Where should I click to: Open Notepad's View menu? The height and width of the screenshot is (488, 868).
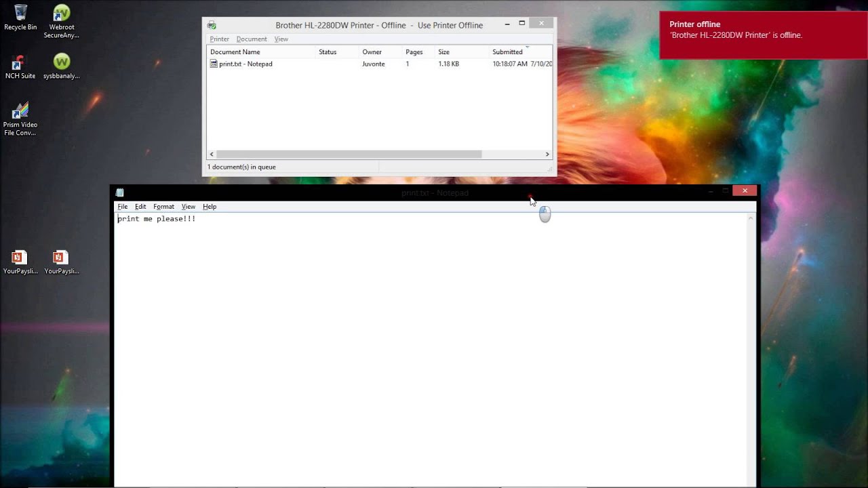(x=189, y=207)
